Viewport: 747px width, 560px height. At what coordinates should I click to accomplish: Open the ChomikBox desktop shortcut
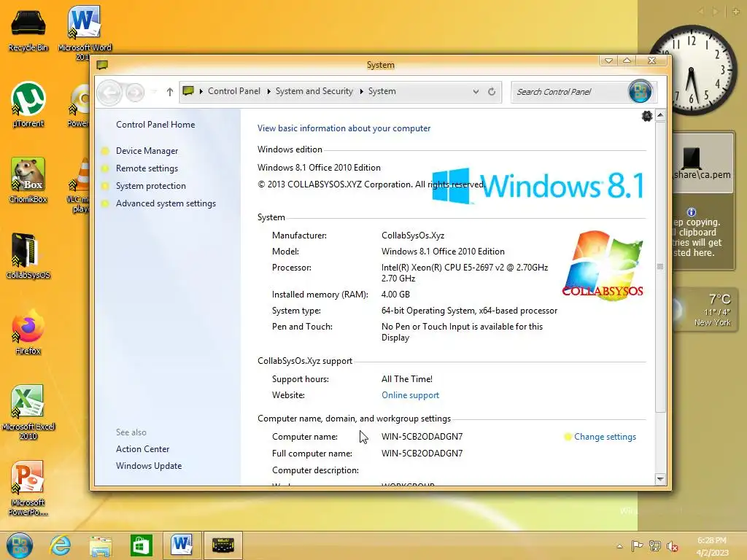tap(28, 181)
